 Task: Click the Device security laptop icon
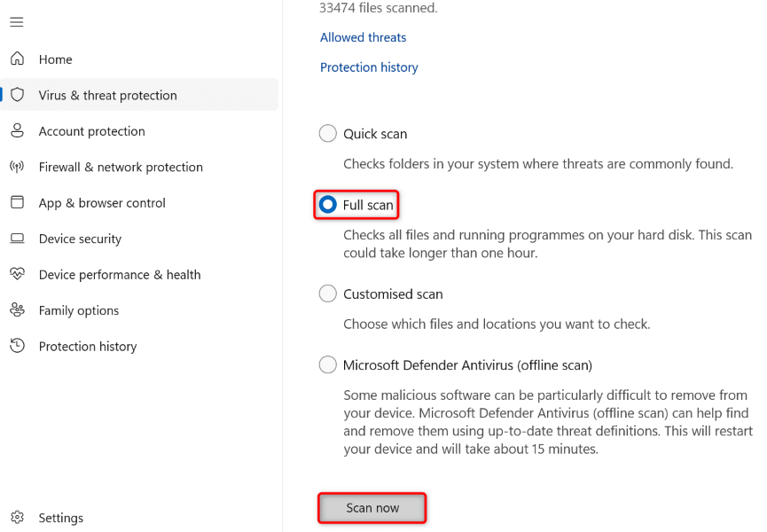[x=17, y=239]
